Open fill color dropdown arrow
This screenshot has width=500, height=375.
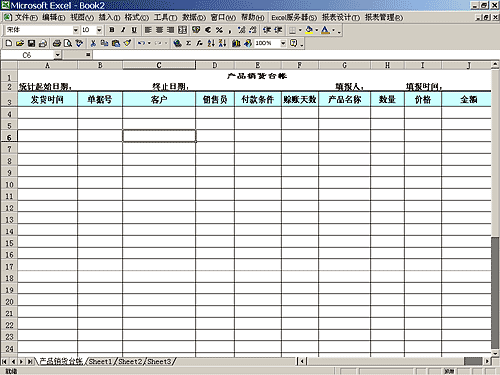tap(317, 30)
